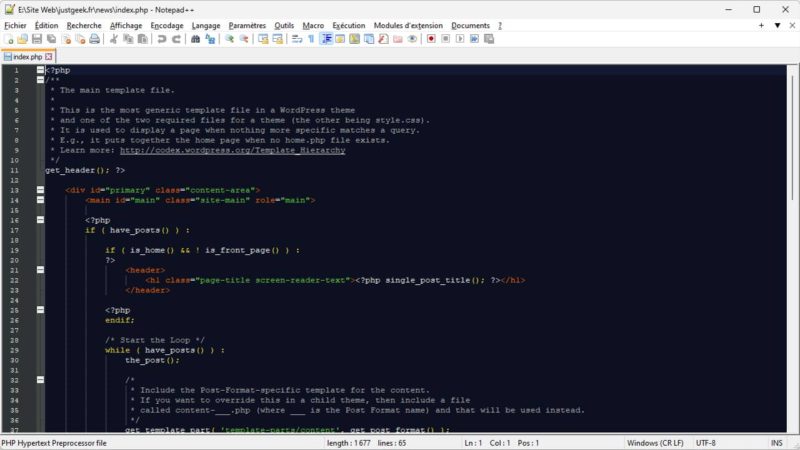Toggle file monitoring eye icon
The width and height of the screenshot is (800, 450).
point(412,39)
